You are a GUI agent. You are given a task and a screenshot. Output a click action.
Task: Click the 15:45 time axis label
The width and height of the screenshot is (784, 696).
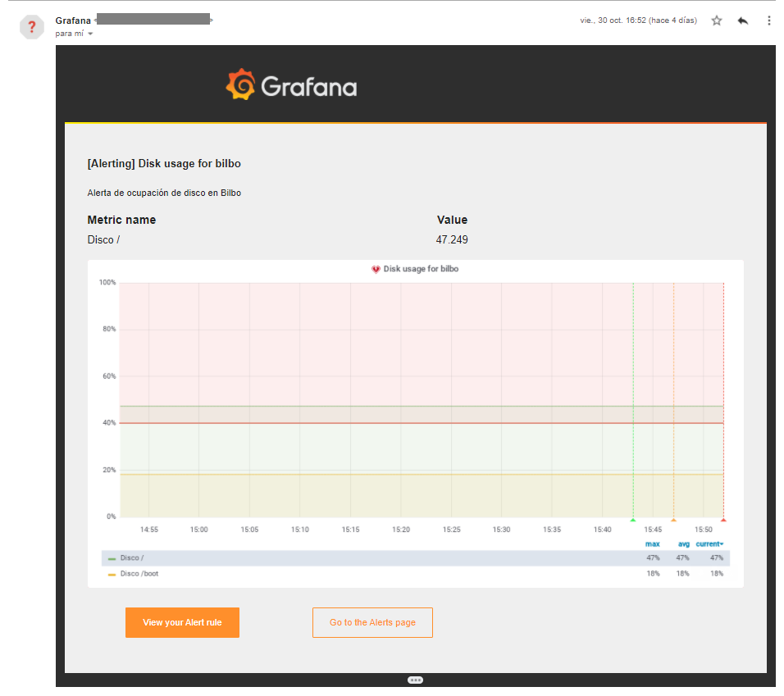click(x=653, y=530)
